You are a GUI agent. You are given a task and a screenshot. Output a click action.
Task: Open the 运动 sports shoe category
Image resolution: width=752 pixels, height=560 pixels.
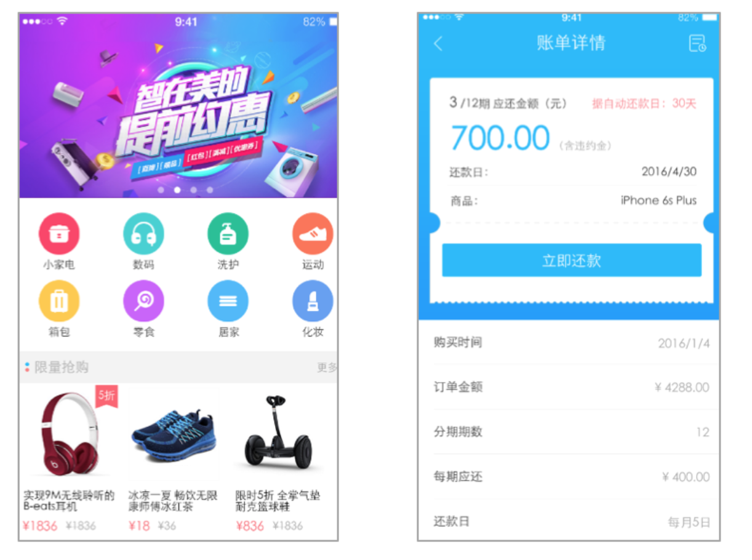tap(313, 234)
